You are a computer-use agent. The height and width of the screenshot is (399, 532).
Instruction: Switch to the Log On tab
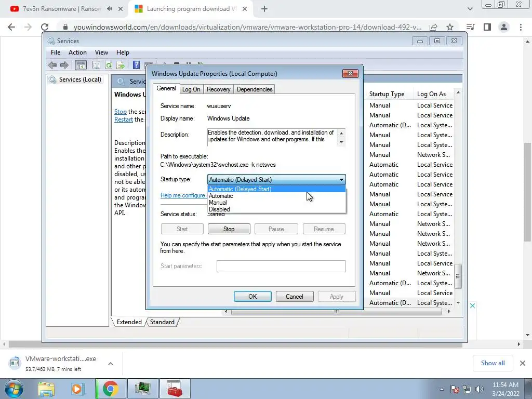[x=191, y=89]
